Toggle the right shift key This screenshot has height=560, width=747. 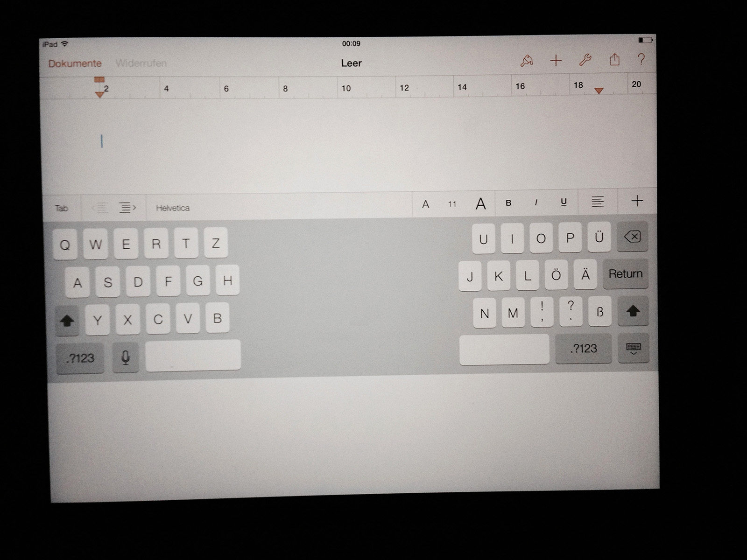click(633, 311)
